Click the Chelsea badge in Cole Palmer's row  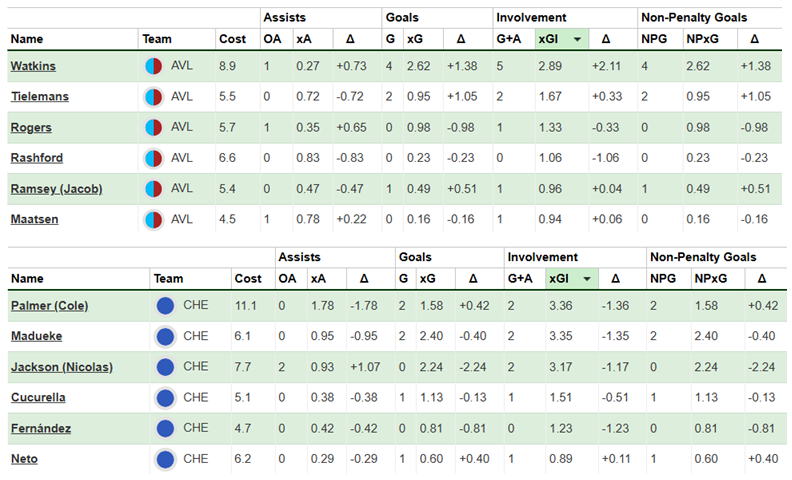tap(166, 306)
